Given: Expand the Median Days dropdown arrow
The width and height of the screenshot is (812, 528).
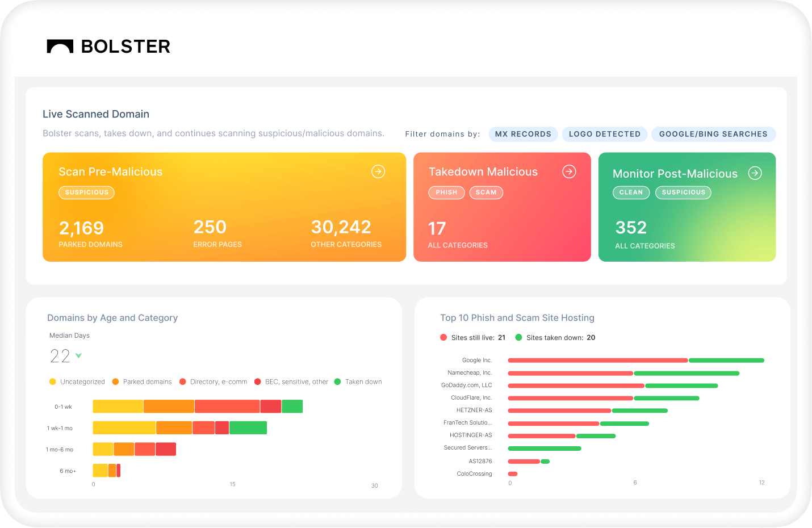Looking at the screenshot, I should point(79,356).
